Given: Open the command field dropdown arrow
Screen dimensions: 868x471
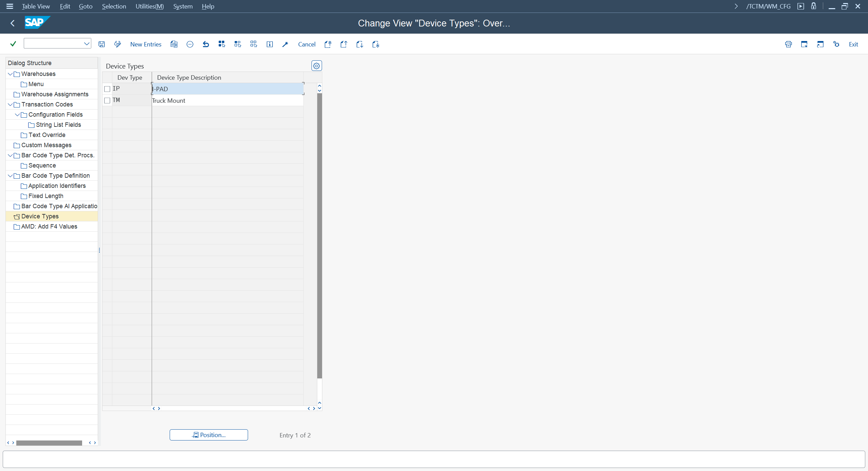Looking at the screenshot, I should click(x=87, y=43).
